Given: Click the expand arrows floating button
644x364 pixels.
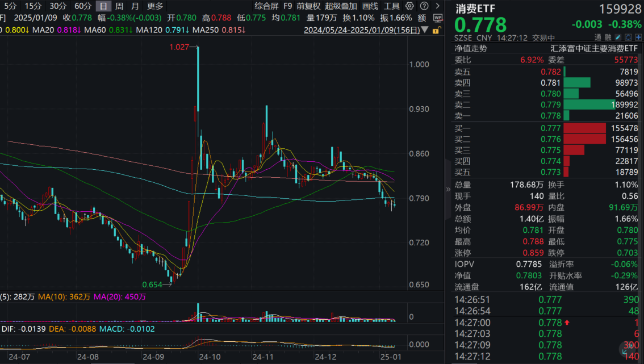Looking at the screenshot, I should (x=627, y=350).
